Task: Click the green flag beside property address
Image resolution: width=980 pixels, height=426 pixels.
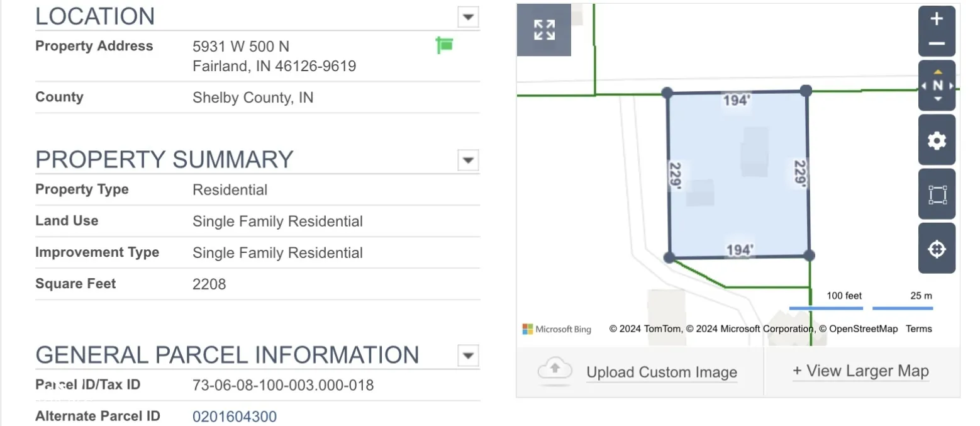Action: point(445,45)
